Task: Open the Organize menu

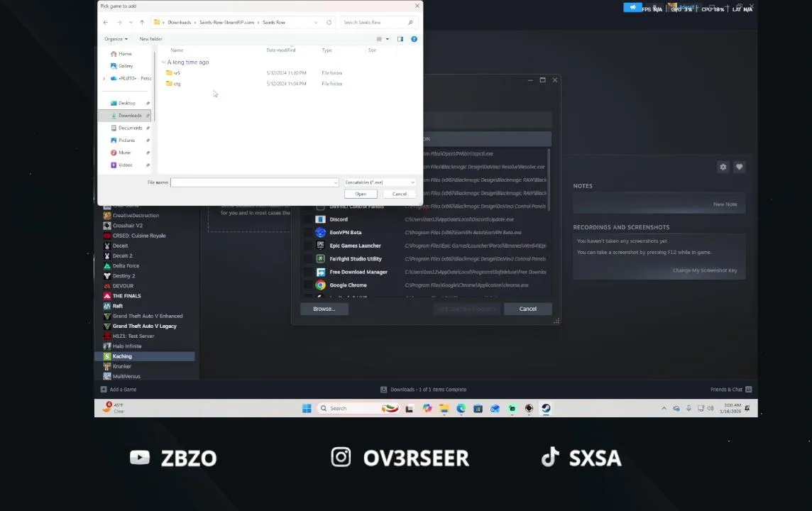Action: 116,39
